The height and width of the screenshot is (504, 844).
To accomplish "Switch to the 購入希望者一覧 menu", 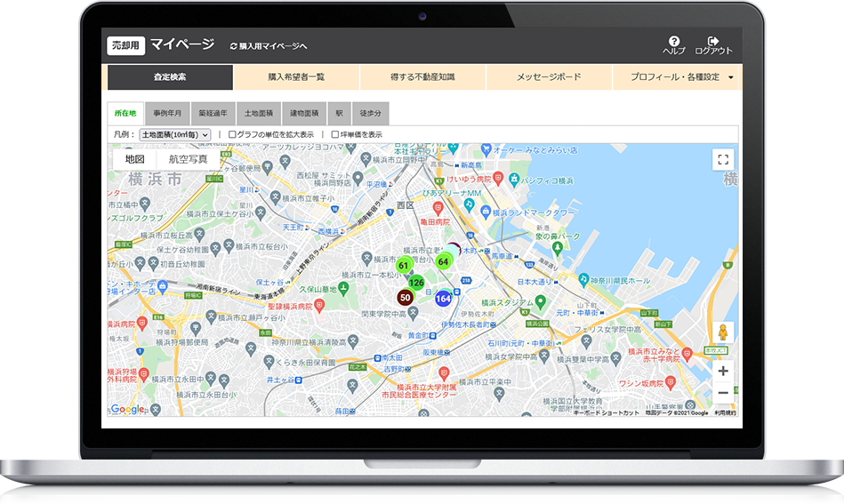I will [296, 77].
